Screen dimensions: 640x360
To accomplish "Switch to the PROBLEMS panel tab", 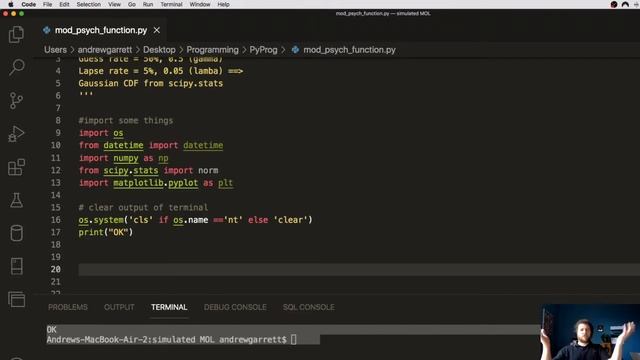I will point(68,307).
